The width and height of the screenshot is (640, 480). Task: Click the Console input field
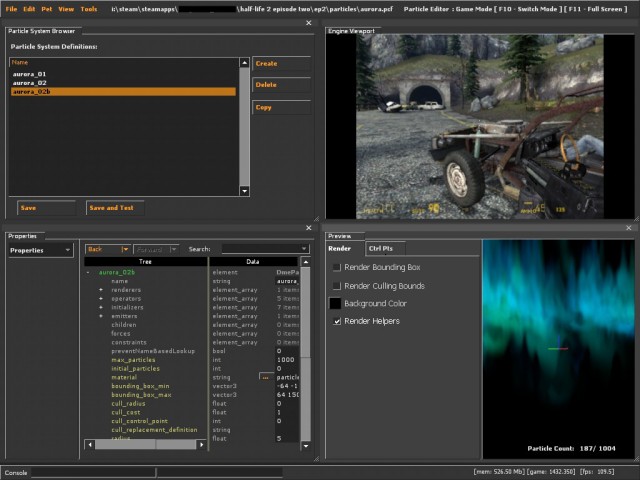pyautogui.click(x=94, y=473)
